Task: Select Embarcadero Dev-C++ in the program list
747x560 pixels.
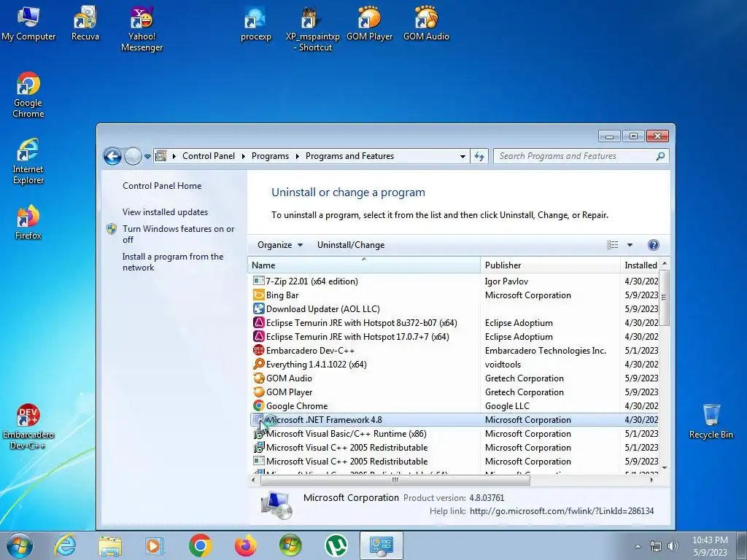Action: pyautogui.click(x=454, y=351)
